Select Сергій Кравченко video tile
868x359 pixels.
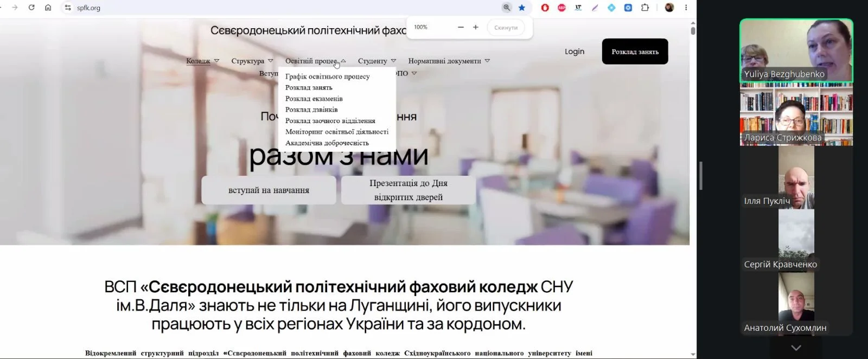[x=796, y=241]
